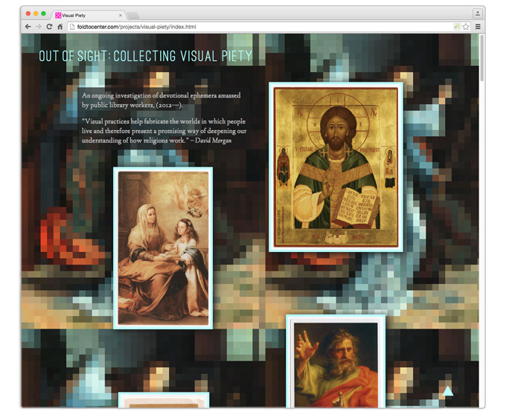Click the 'Visual practices help fabricate the worlds' quote

pyautogui.click(x=164, y=131)
